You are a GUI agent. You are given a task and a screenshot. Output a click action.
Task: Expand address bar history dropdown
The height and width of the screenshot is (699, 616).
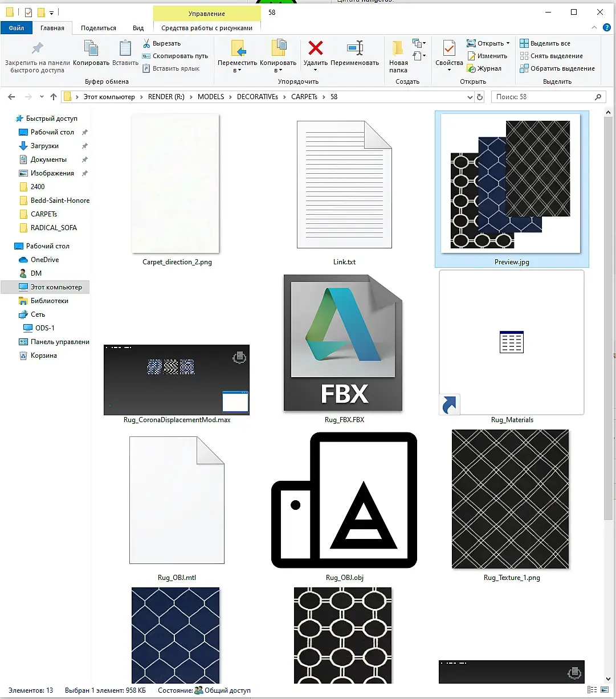coord(470,97)
